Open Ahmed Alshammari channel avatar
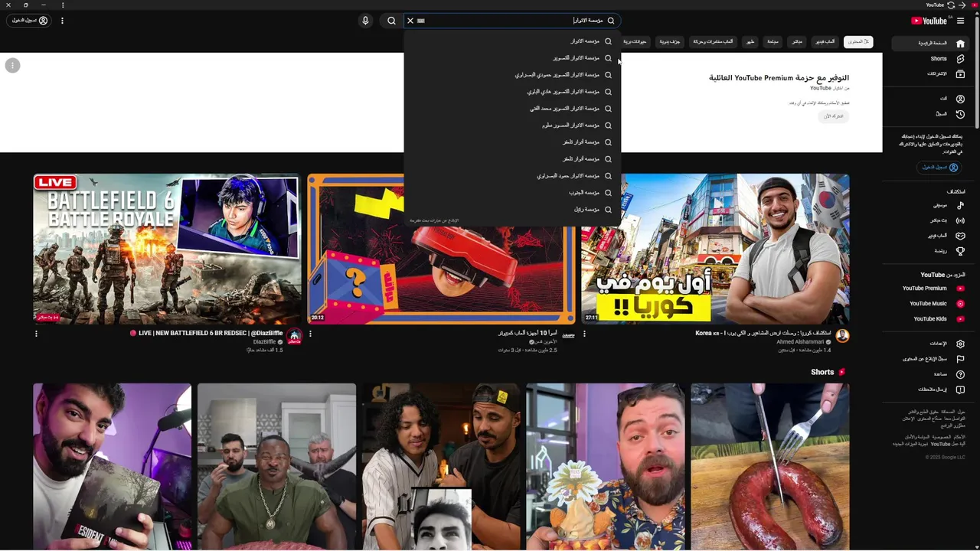This screenshot has height=551, width=980. [x=842, y=336]
